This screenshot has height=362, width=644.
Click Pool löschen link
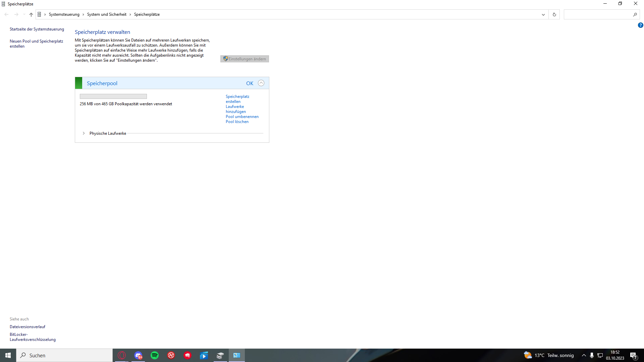[237, 122]
